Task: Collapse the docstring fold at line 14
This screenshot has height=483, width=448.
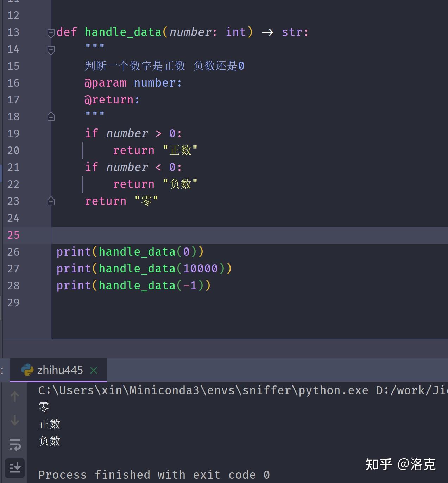Action: [x=51, y=50]
